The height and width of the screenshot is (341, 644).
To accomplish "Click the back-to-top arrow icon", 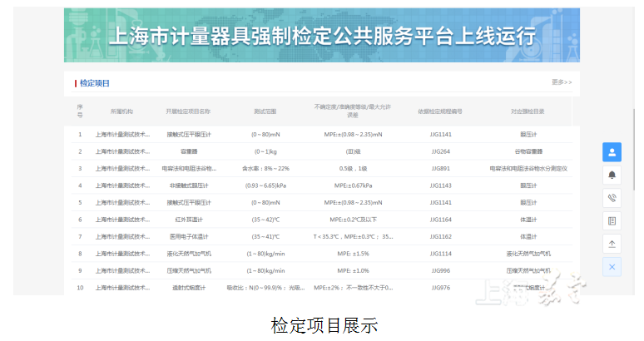I will (x=612, y=244).
